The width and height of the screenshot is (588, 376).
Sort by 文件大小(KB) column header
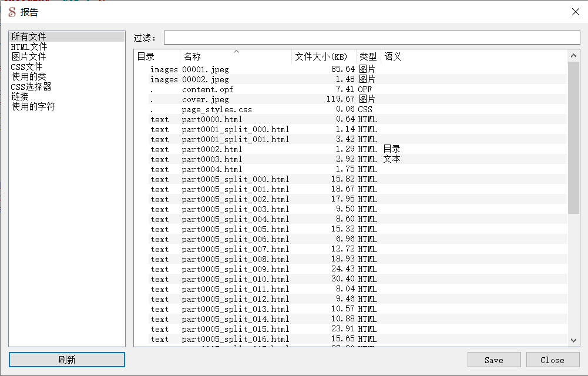click(x=324, y=57)
